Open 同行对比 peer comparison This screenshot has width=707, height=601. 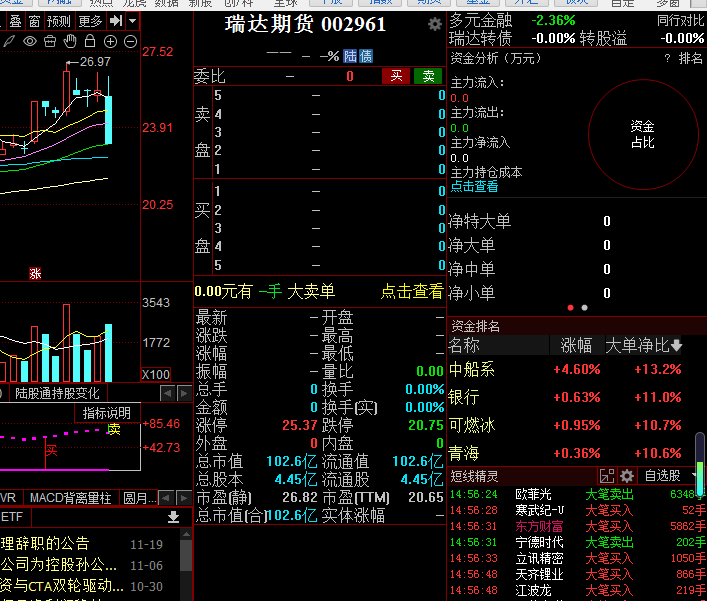click(680, 20)
